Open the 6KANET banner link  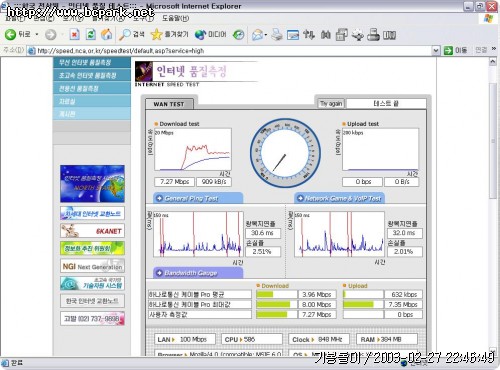pyautogui.click(x=92, y=231)
